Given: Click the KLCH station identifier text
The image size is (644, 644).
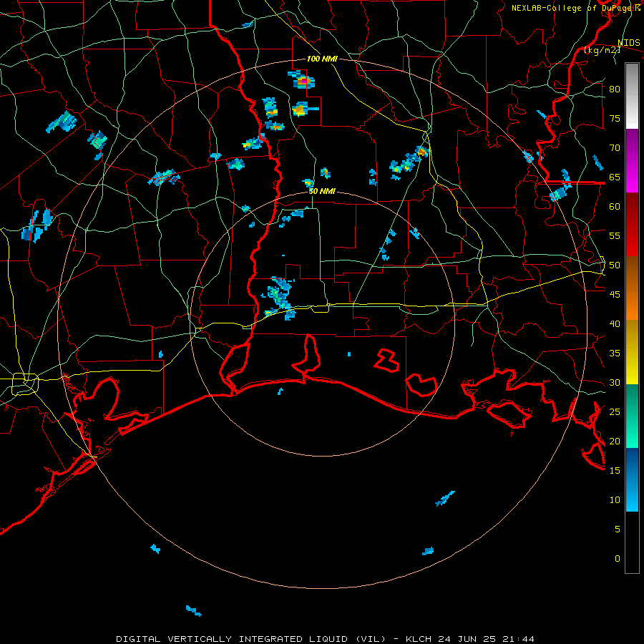Looking at the screenshot, I should (418, 639).
